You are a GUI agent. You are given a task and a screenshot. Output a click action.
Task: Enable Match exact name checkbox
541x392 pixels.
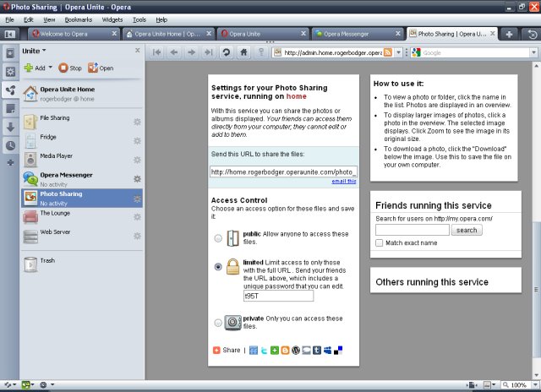click(380, 242)
